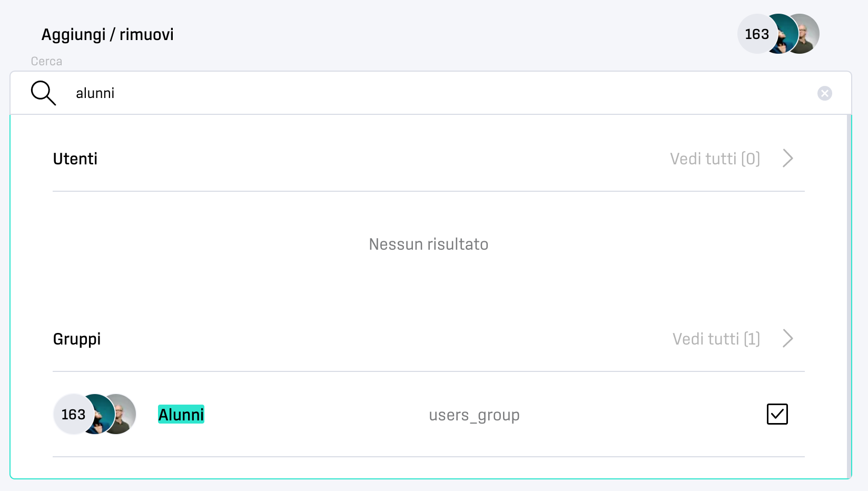Open Vedi tutti (1) groups link

coord(716,339)
